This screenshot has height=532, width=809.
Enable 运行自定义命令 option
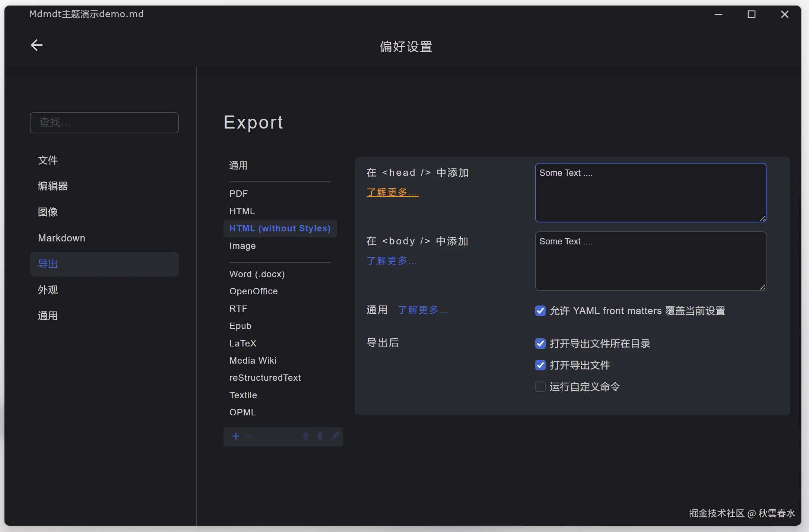point(540,387)
